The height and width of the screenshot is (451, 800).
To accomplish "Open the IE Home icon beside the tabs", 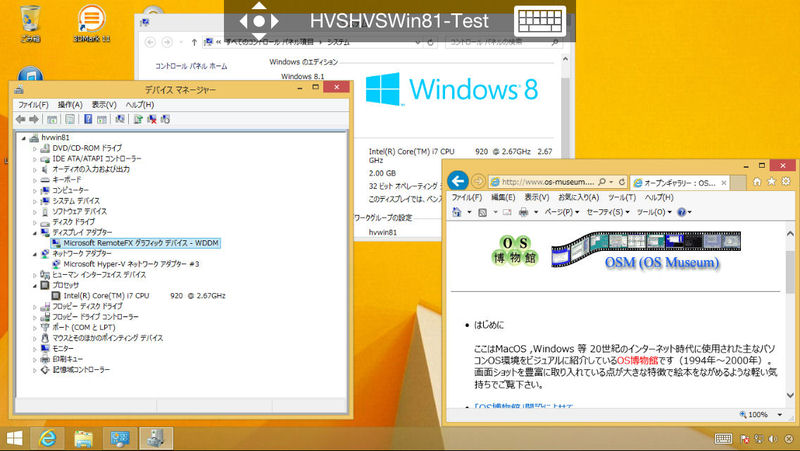I will 757,182.
